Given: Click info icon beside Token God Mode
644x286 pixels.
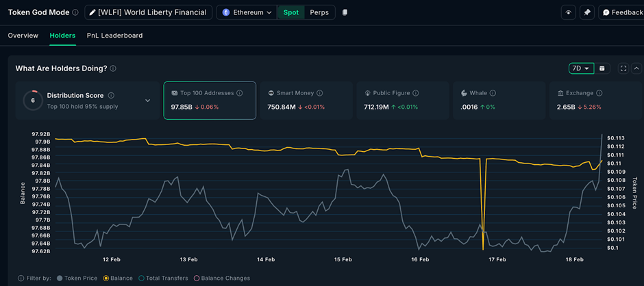Looking at the screenshot, I should (75, 12).
